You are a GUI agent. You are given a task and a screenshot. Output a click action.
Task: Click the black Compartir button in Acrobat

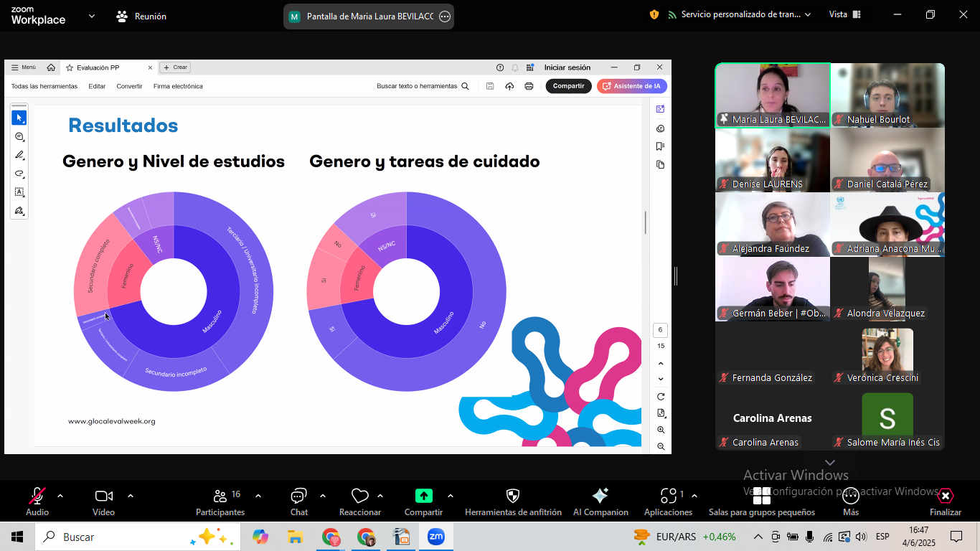(x=569, y=86)
